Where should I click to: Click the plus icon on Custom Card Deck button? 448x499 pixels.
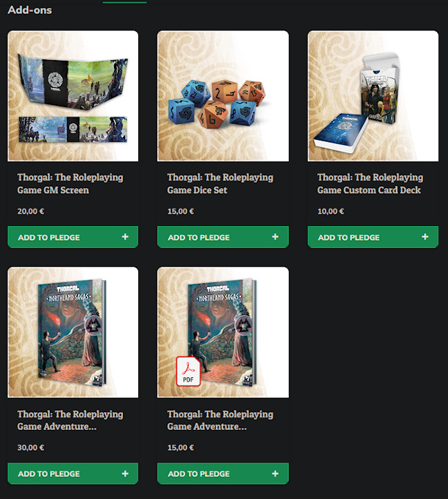click(425, 237)
